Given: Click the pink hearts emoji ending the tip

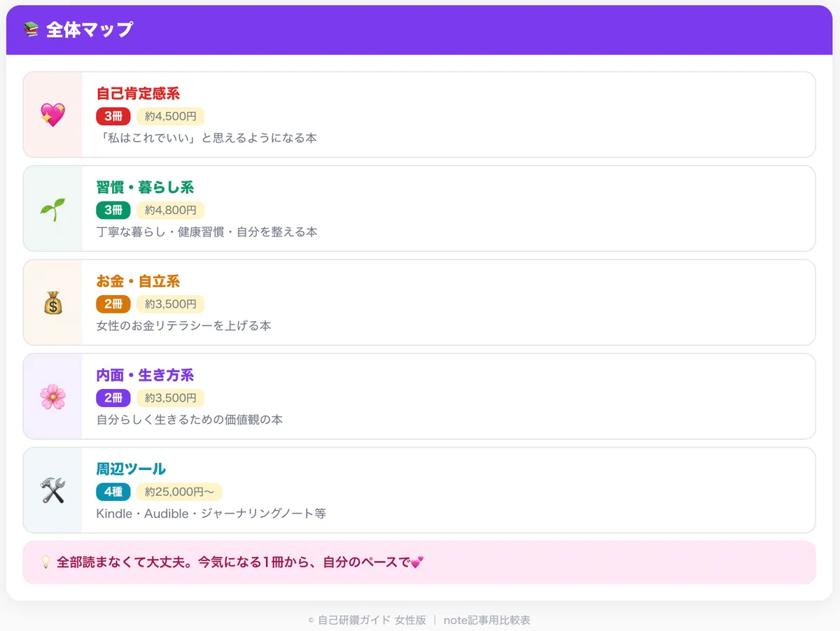Looking at the screenshot, I should (417, 562).
